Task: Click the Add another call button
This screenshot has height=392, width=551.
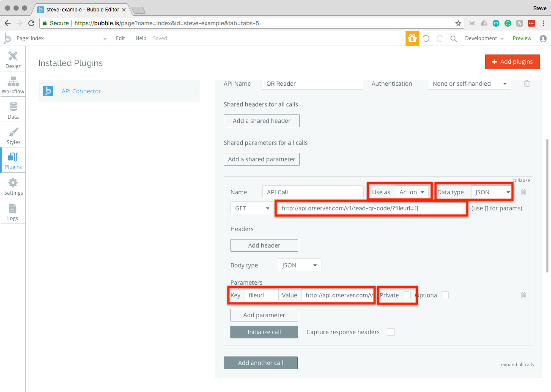Action: point(260,363)
